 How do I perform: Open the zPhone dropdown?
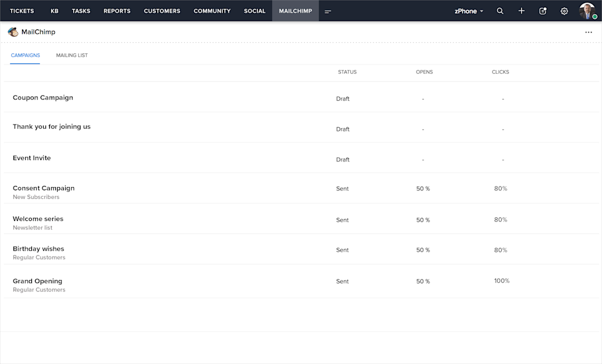click(x=469, y=10)
